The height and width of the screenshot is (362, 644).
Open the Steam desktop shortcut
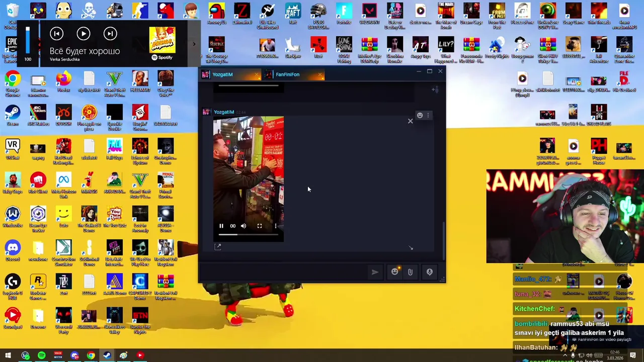13,116
